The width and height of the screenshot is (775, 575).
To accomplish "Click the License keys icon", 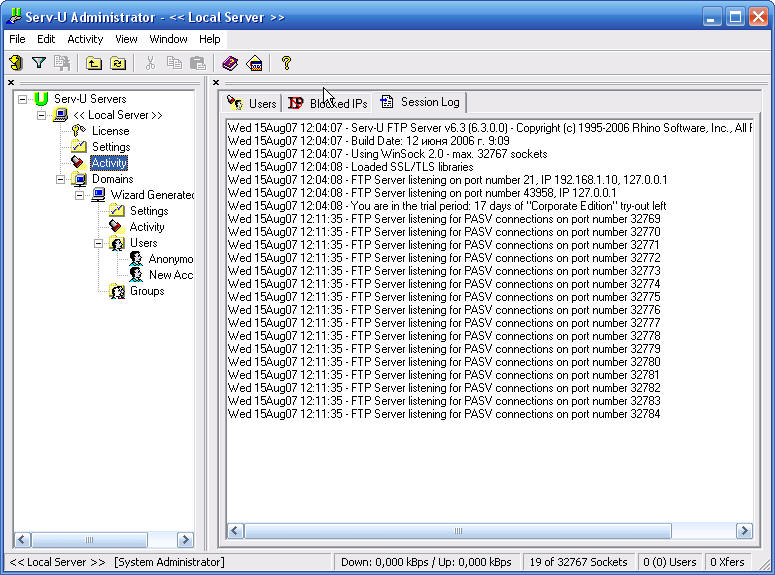I will [79, 131].
